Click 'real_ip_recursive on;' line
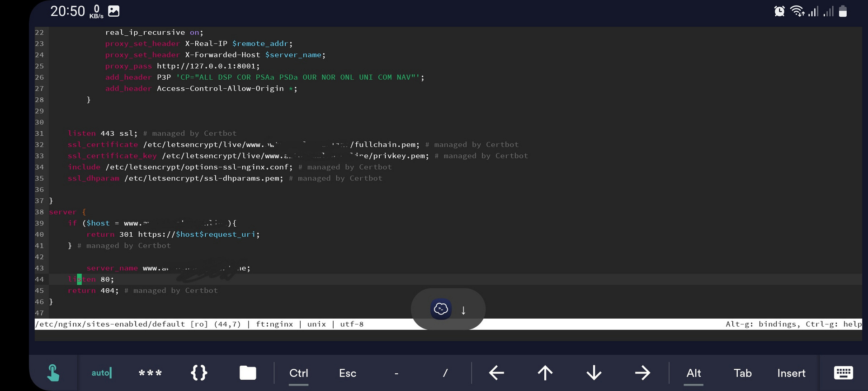 click(x=154, y=33)
